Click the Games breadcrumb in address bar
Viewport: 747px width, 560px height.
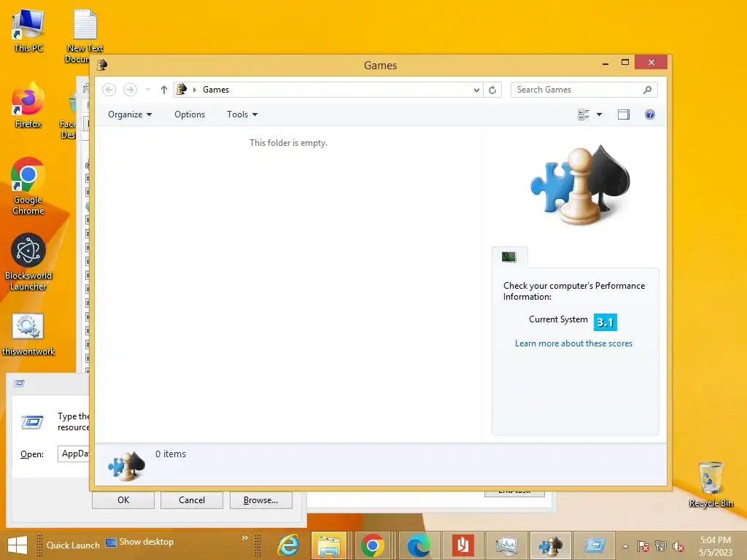(216, 90)
